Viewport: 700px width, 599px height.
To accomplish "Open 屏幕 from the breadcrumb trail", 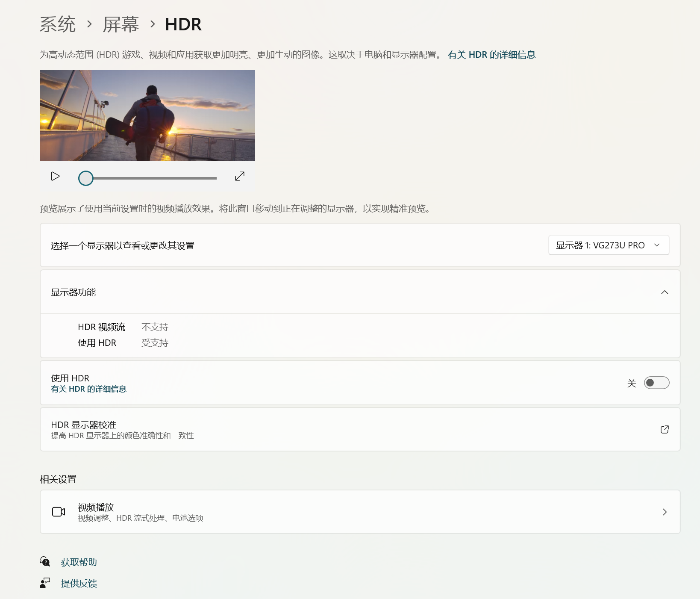I will 121,24.
